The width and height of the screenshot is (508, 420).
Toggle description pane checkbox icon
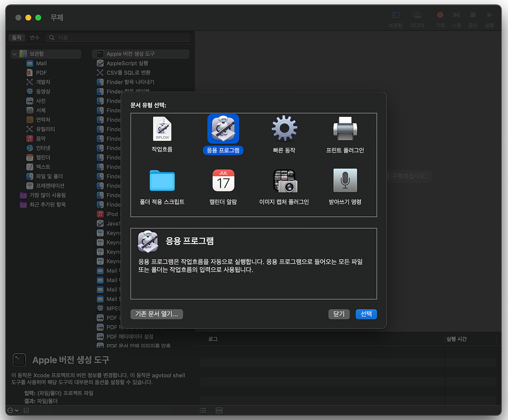click(x=26, y=410)
